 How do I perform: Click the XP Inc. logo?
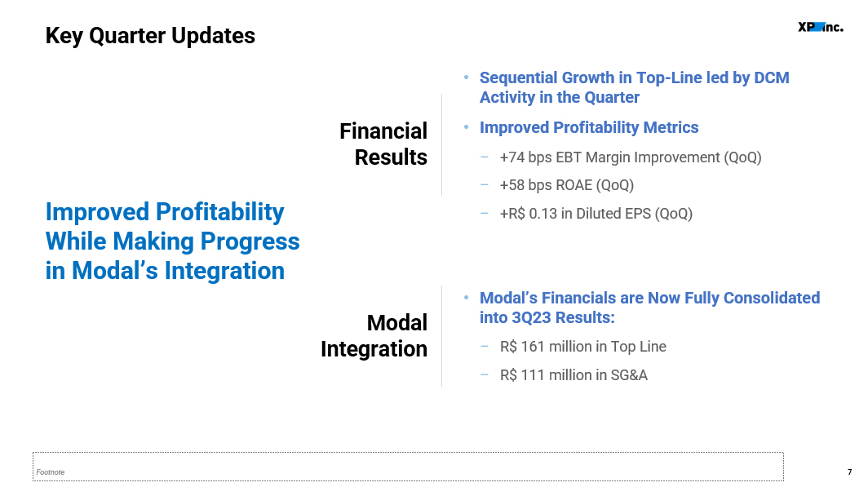point(821,27)
